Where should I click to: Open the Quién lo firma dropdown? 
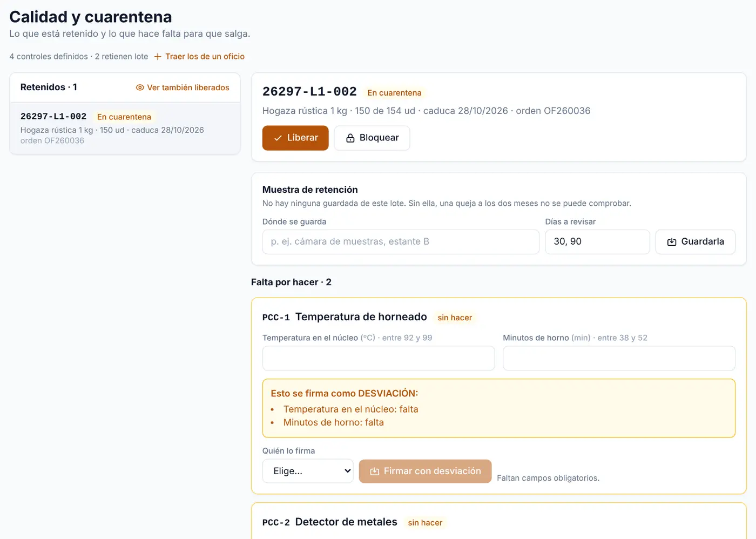(308, 471)
